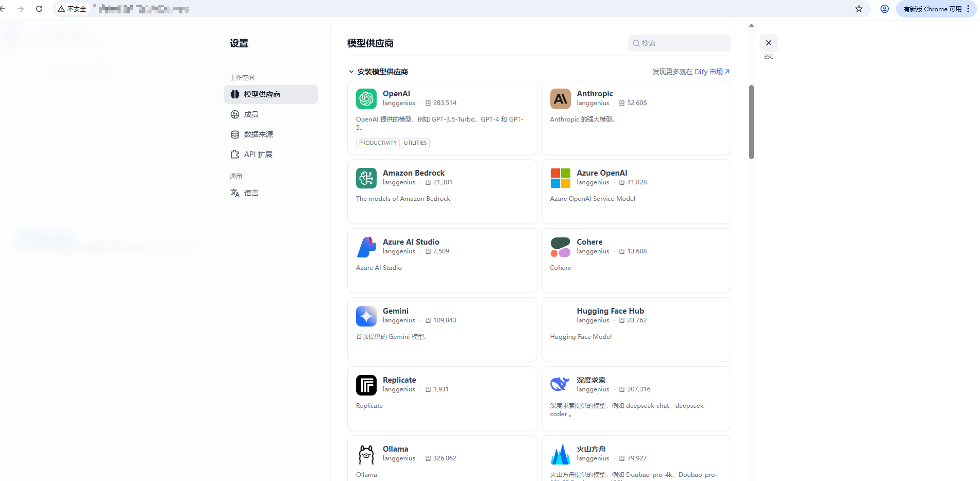Click the Azure OpenAI card title
The height and width of the screenshot is (481, 980).
pos(602,173)
